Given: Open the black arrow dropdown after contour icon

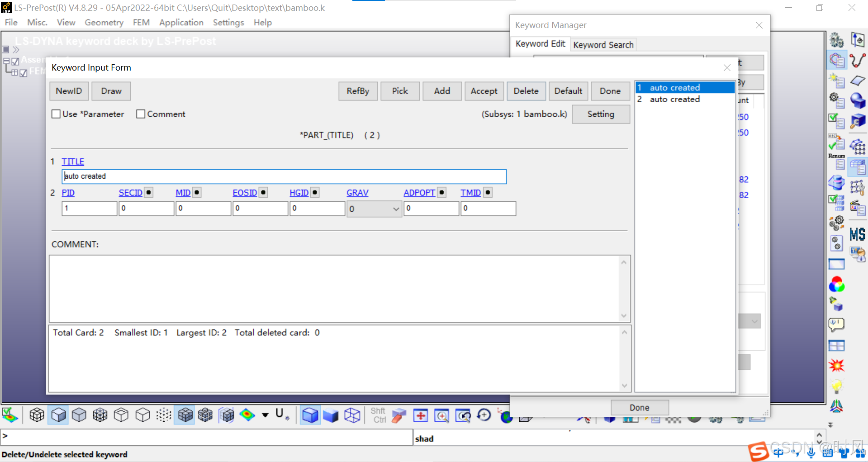Looking at the screenshot, I should coord(265,415).
